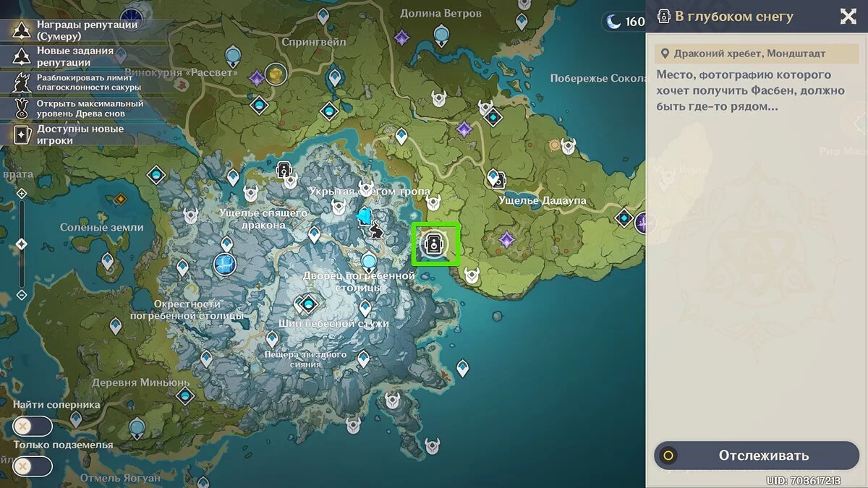
Task: Click the blue player arrow near Укрытая снегом тропа
Action: tap(364, 215)
